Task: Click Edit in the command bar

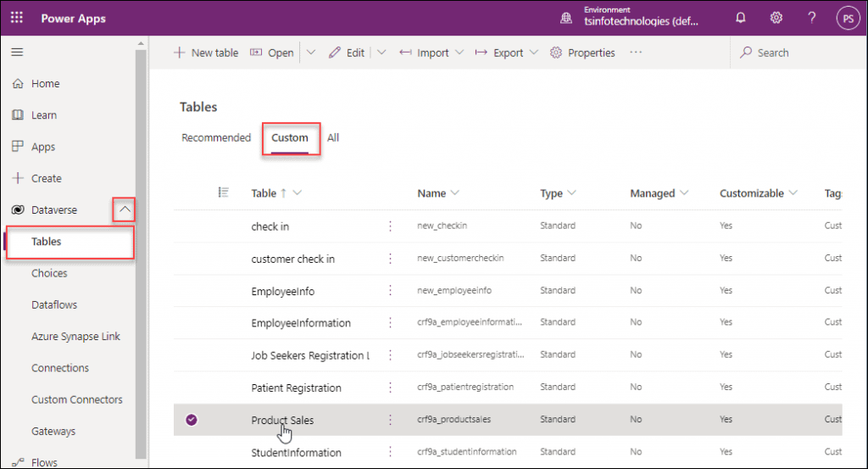Action: click(347, 53)
